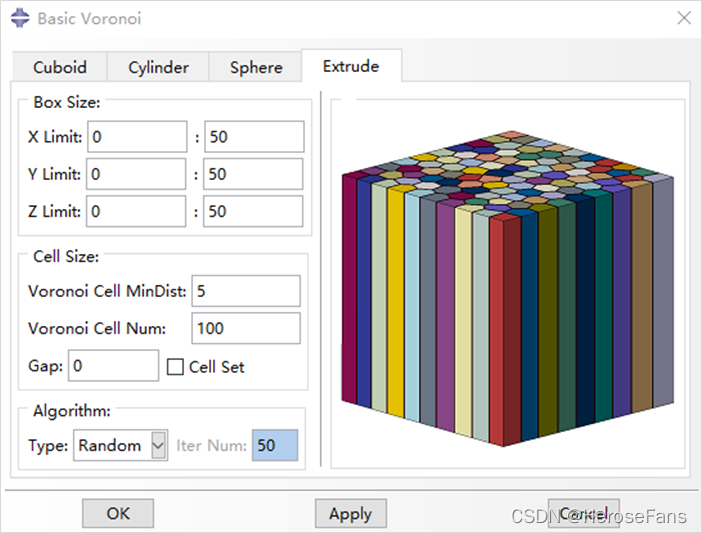Click the 'Box Size:' group label

pyautogui.click(x=67, y=102)
